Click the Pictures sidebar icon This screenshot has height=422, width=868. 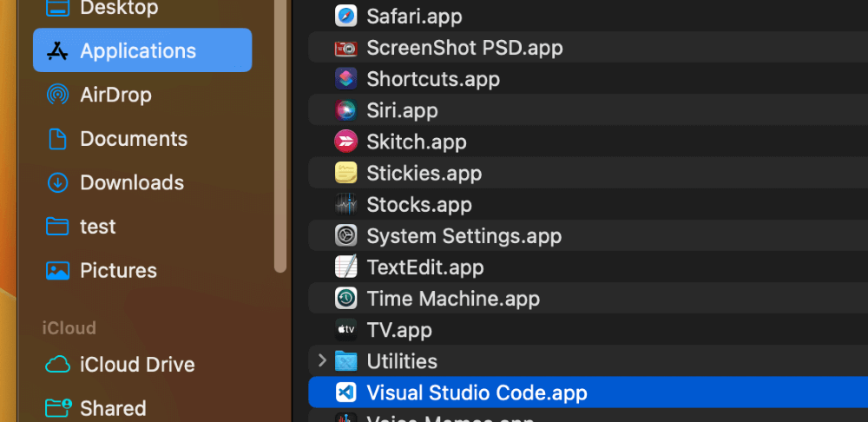click(x=57, y=270)
